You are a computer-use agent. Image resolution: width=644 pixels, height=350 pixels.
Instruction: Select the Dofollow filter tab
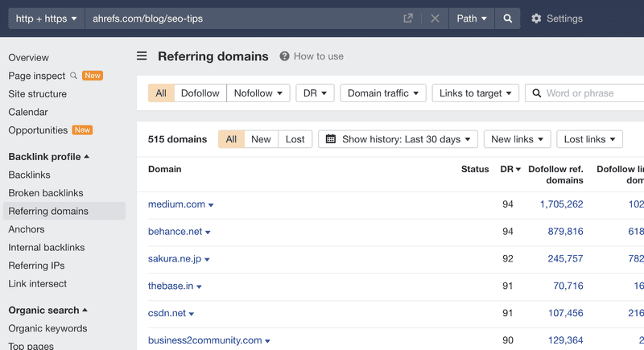click(200, 93)
